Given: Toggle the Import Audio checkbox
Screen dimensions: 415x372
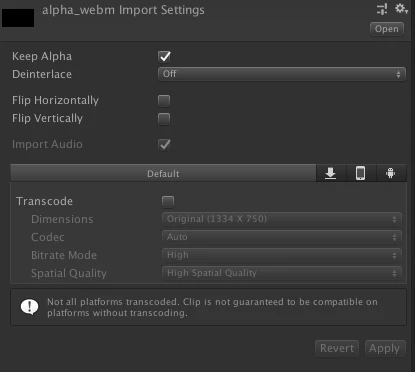Looking at the screenshot, I should point(164,144).
